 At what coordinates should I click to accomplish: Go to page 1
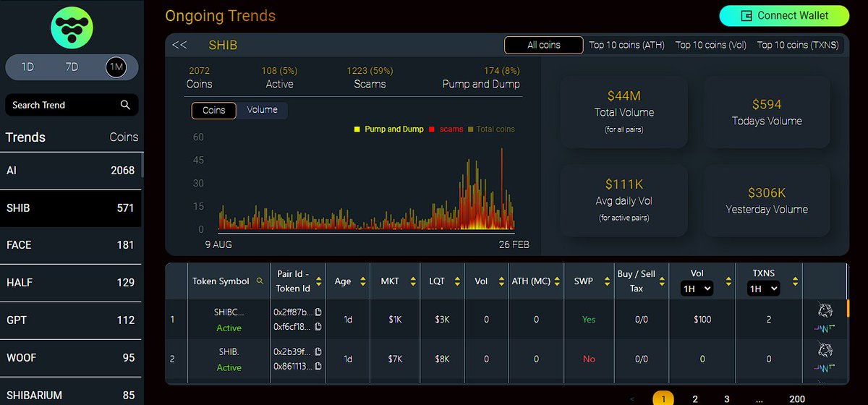tap(663, 398)
